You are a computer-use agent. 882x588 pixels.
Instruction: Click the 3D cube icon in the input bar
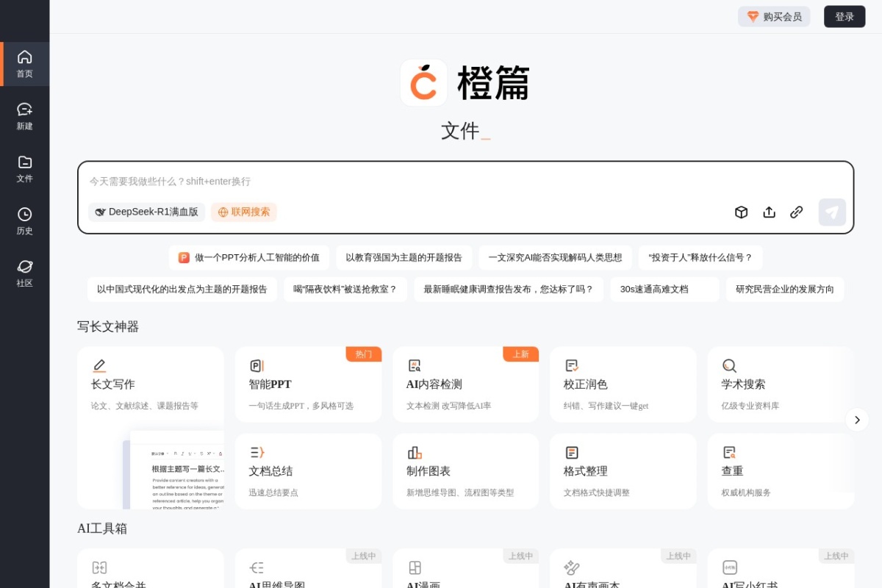tap(741, 212)
